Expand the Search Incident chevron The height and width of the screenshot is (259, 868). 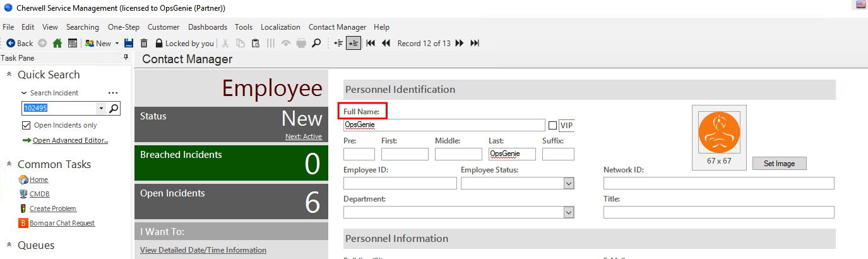[x=25, y=93]
